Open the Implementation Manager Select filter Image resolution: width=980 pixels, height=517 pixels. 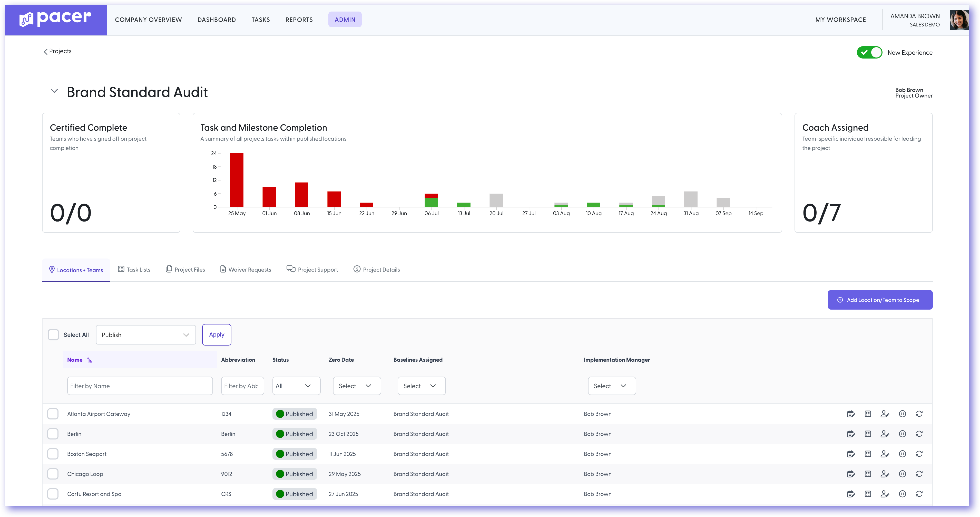(612, 386)
